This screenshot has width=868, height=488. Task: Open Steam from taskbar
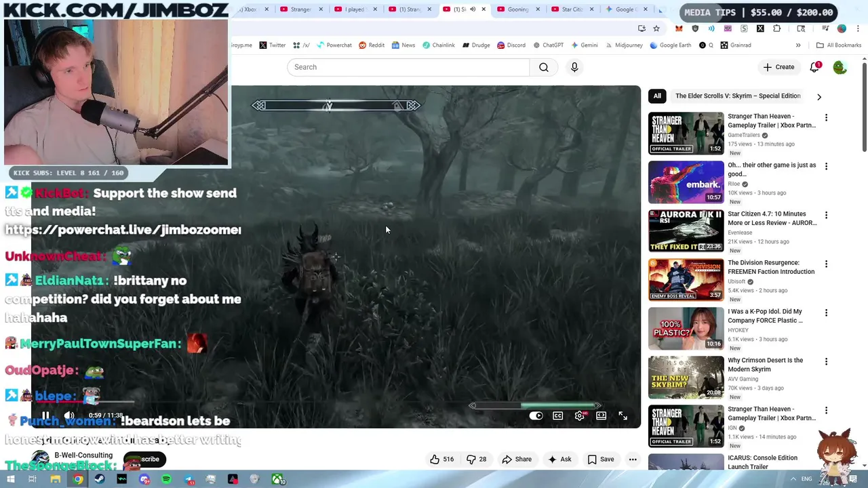tap(100, 479)
